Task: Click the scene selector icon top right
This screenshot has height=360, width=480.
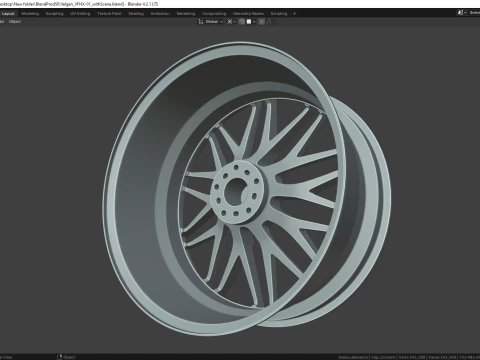Action: [461, 13]
